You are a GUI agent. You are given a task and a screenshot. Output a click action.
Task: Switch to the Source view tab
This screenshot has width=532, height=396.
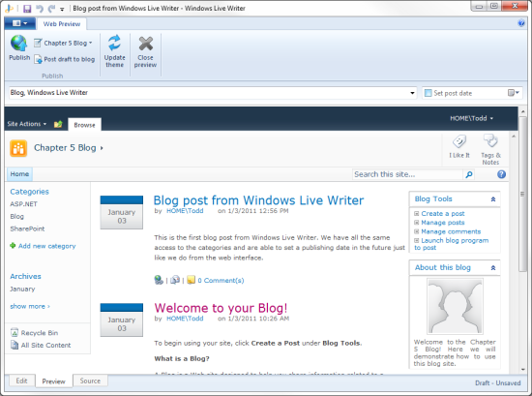90,381
